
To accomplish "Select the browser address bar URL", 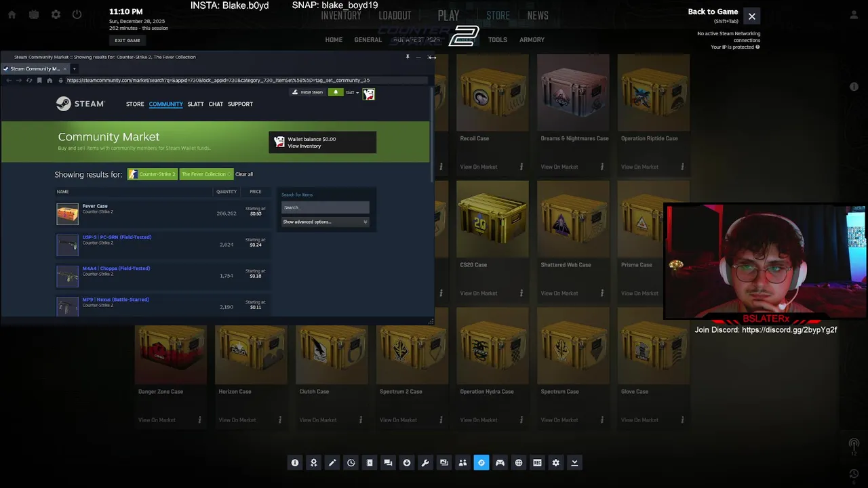I will [x=218, y=80].
